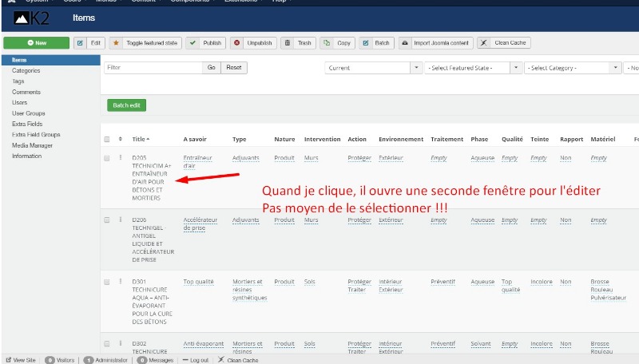Viewport: 639px width, 364px height.
Task: Click 'Entraîneur d'air' cell in D205 row
Action: pyautogui.click(x=197, y=161)
